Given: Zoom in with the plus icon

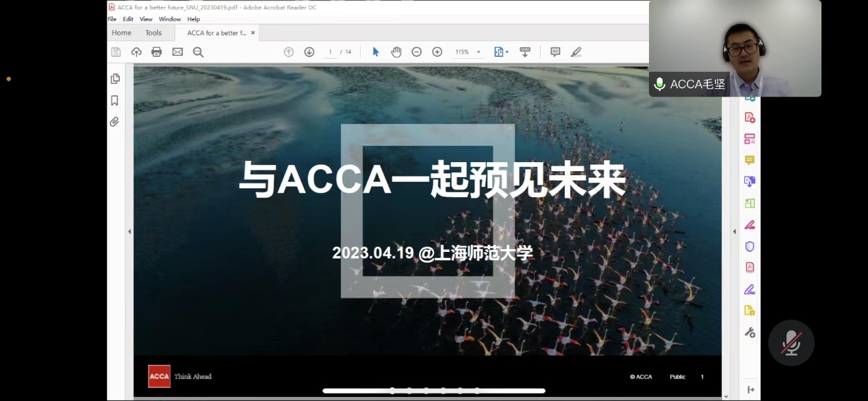Looking at the screenshot, I should pos(437,52).
